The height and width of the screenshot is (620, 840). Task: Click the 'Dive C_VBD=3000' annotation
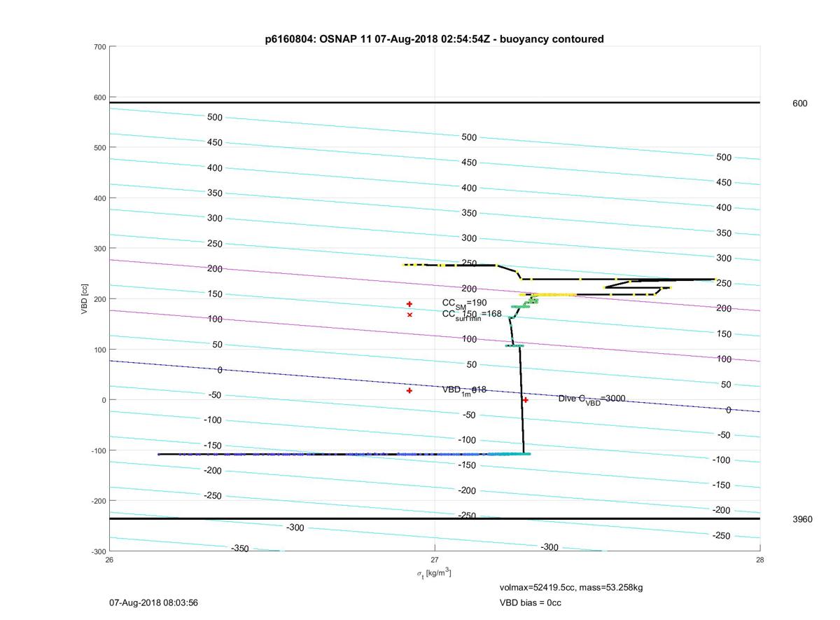[591, 399]
